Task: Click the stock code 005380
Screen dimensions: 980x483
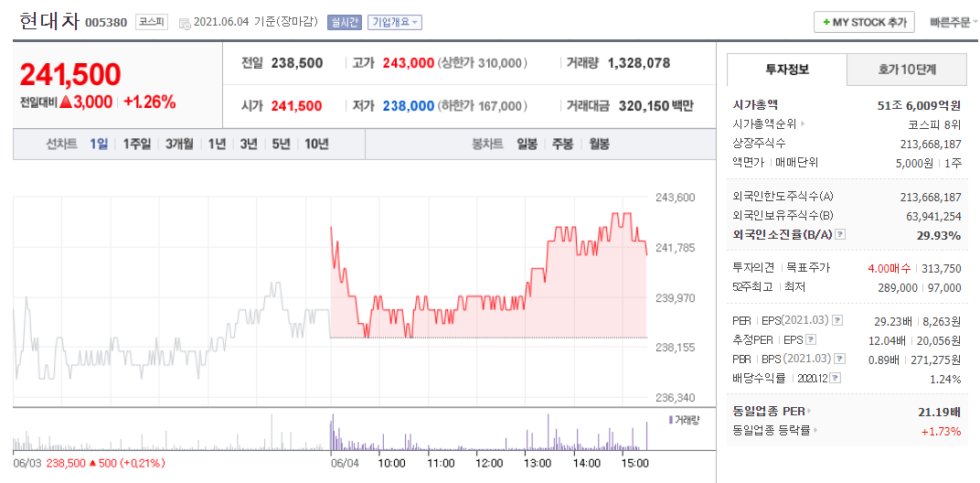Action: (106, 23)
